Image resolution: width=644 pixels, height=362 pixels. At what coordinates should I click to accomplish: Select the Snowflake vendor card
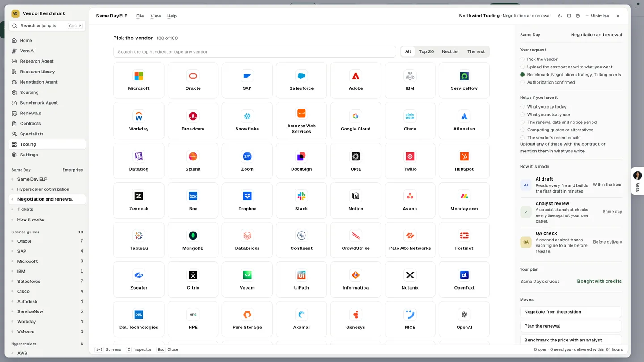[247, 121]
